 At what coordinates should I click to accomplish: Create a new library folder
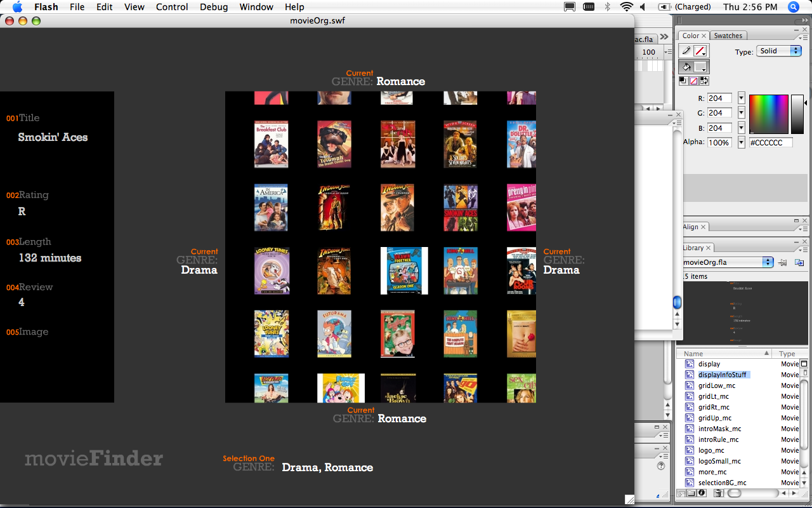[692, 493]
